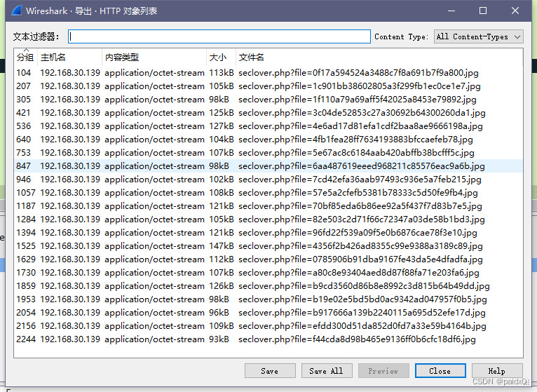This screenshot has height=392, width=537.
Task: Select the row for packet 1187
Action: pos(268,206)
